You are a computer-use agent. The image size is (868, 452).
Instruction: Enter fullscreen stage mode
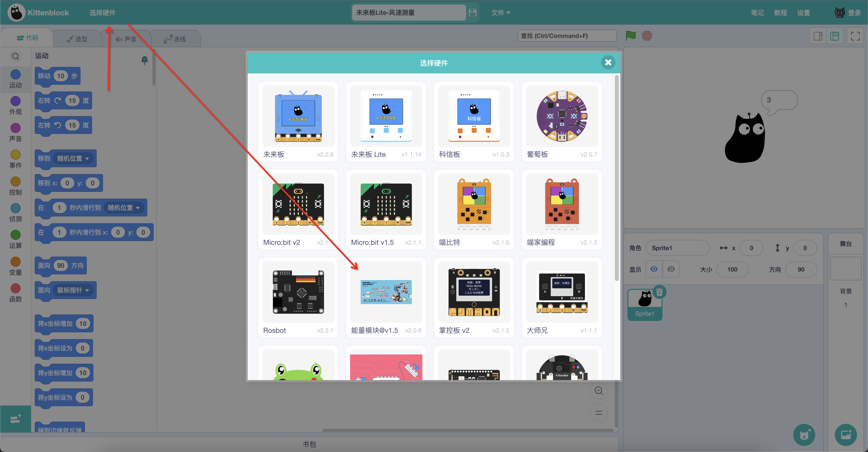pos(855,36)
